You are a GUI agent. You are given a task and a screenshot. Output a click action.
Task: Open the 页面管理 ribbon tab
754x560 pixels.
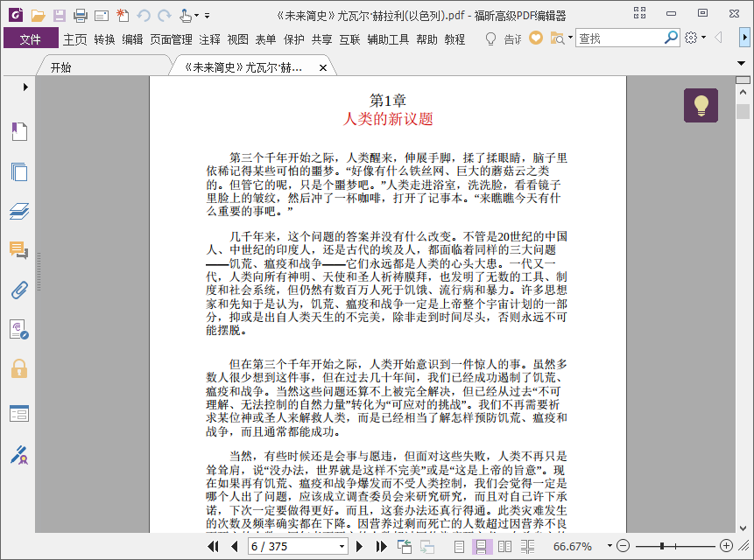point(171,39)
